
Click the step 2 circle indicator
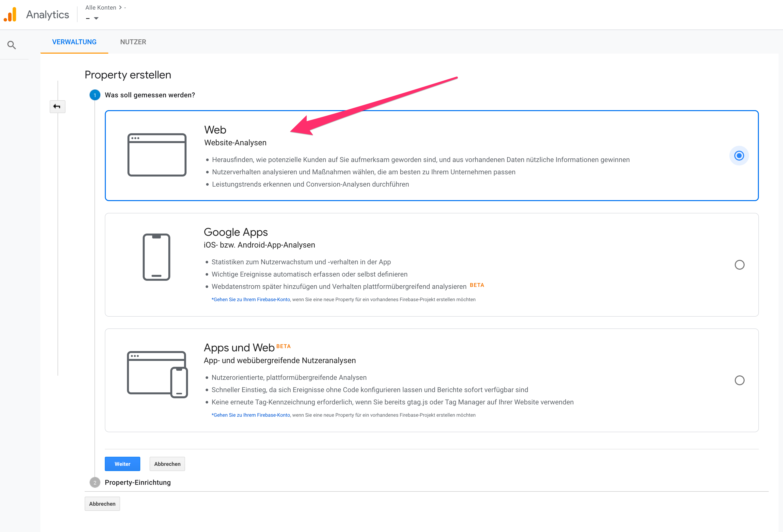(95, 483)
